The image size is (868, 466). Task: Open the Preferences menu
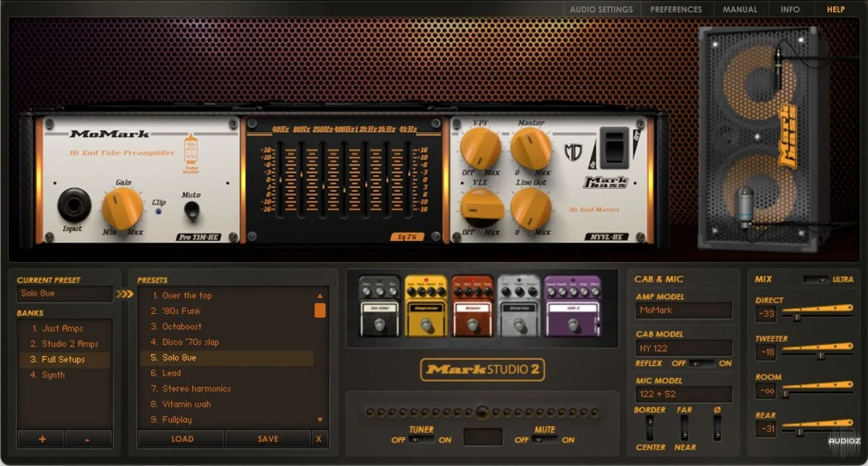point(676,9)
